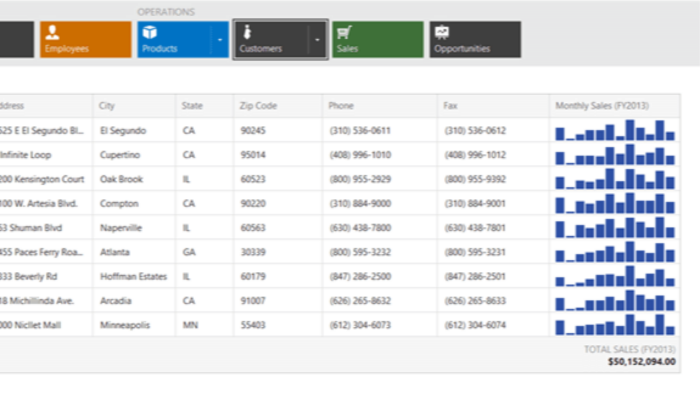Open the Employees tile
This screenshot has width=700, height=394.
[x=86, y=39]
